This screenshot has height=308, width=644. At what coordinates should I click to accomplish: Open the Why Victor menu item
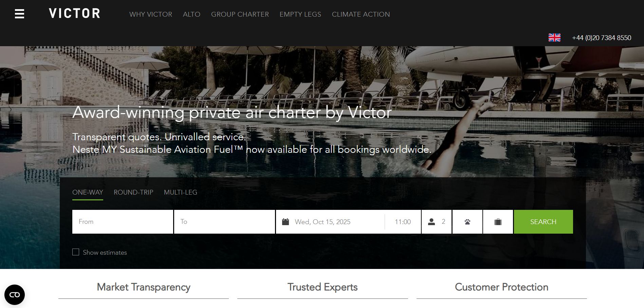(151, 14)
